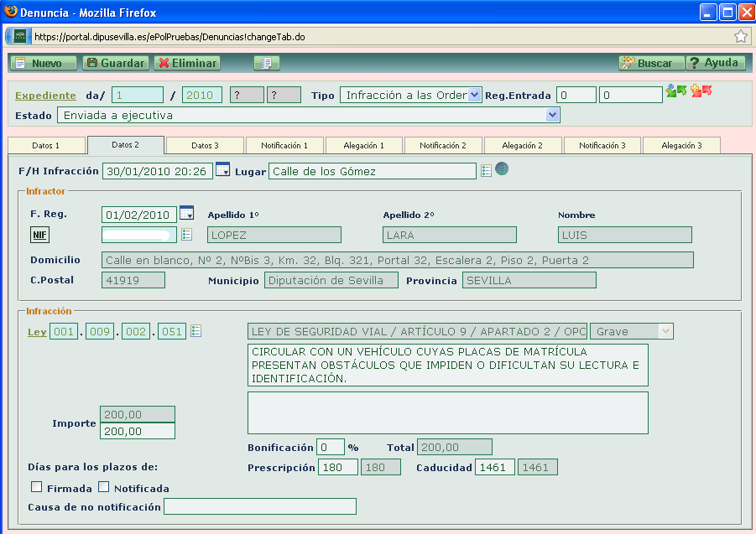756x534 pixels.
Task: Open the Estado dropdown list
Action: point(552,115)
